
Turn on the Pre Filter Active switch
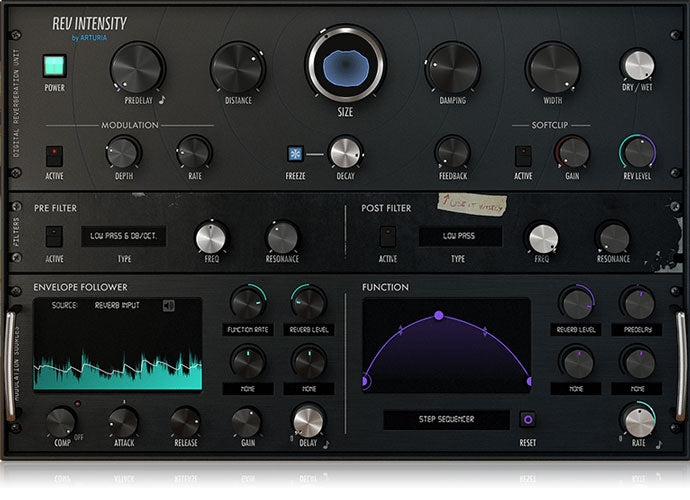[x=54, y=236]
